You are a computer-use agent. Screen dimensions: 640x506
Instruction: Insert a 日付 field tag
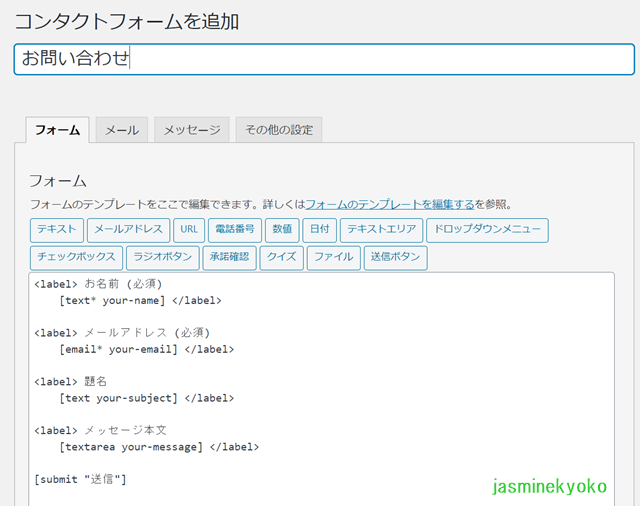(x=320, y=230)
